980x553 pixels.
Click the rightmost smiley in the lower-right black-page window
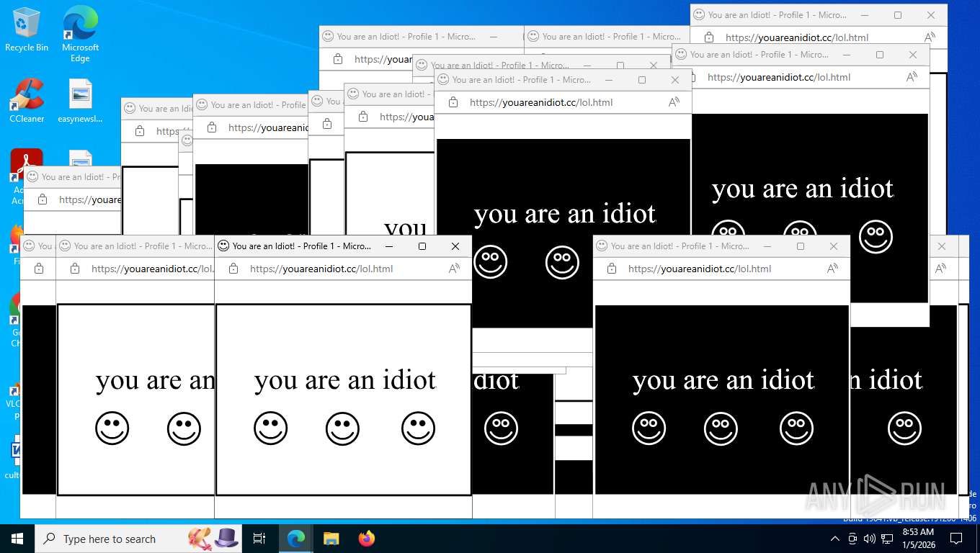point(796,428)
